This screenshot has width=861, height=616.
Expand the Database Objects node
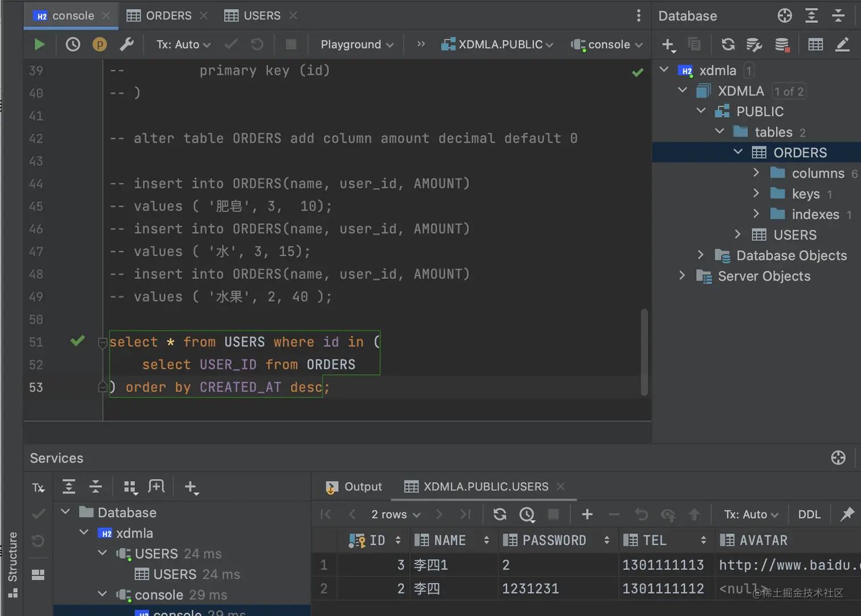click(701, 255)
